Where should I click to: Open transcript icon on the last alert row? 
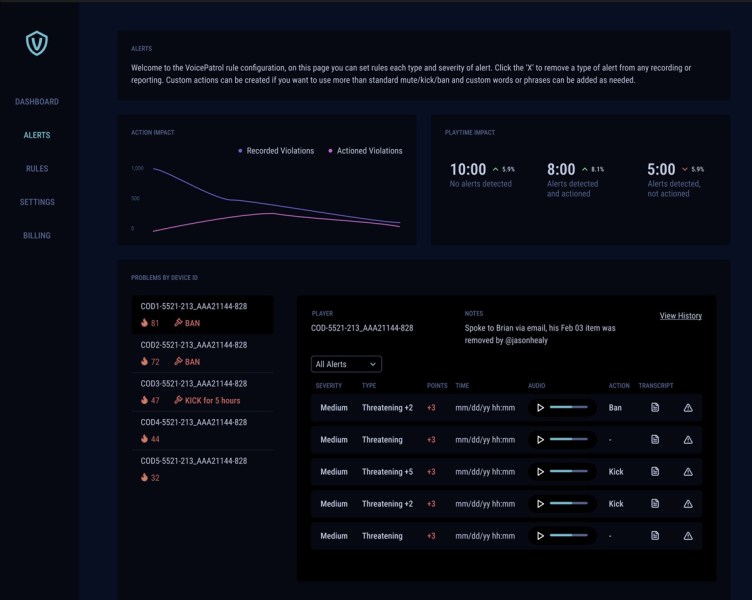point(655,536)
